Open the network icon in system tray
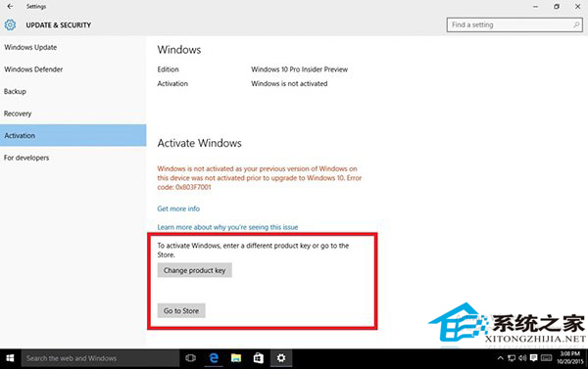588x369 pixels. click(x=512, y=358)
